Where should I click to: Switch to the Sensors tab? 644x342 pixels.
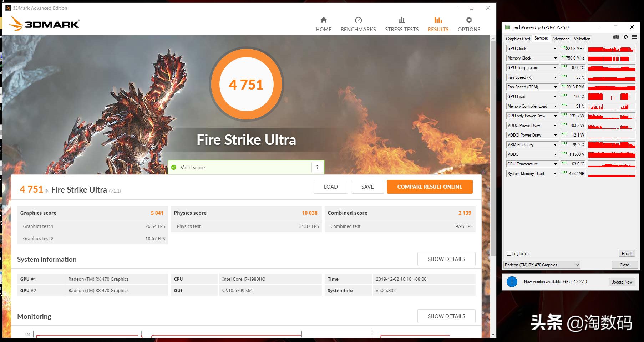pyautogui.click(x=541, y=38)
